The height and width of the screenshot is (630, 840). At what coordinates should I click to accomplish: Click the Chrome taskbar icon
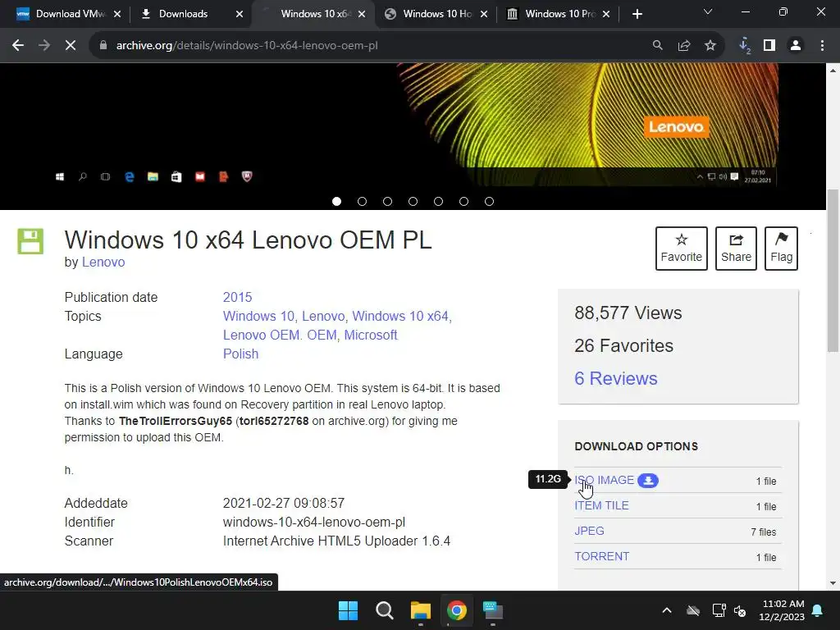click(456, 610)
